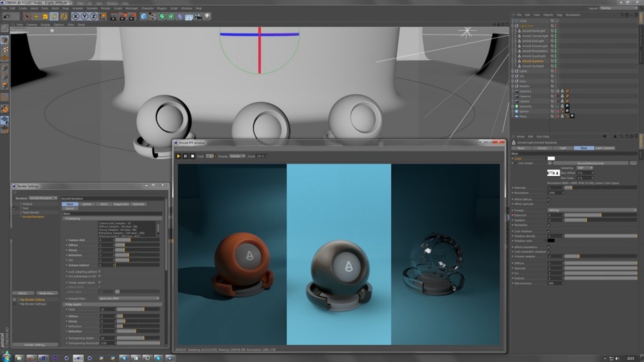Screen dimensions: 644x362
Task: Adjust the Exposure slider
Action: click(x=600, y=215)
